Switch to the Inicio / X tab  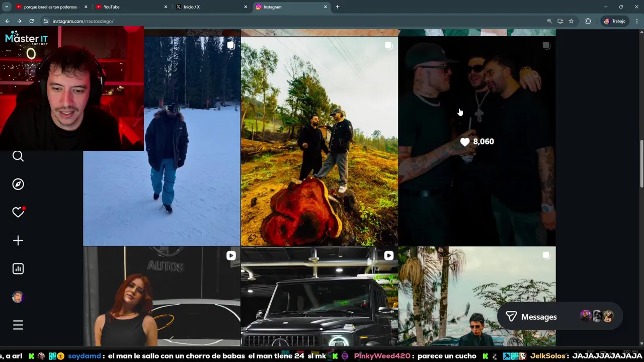tap(211, 7)
